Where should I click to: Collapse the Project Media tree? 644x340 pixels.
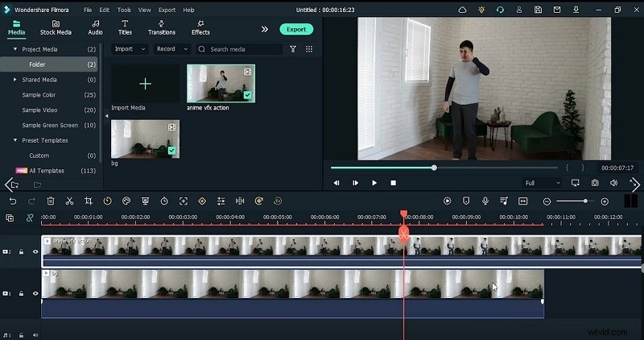coord(15,49)
